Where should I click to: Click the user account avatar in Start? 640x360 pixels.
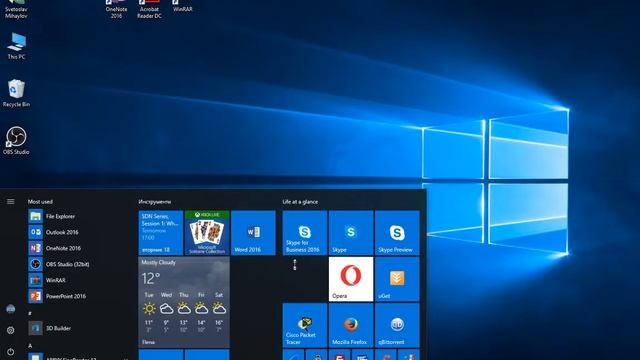point(11,309)
